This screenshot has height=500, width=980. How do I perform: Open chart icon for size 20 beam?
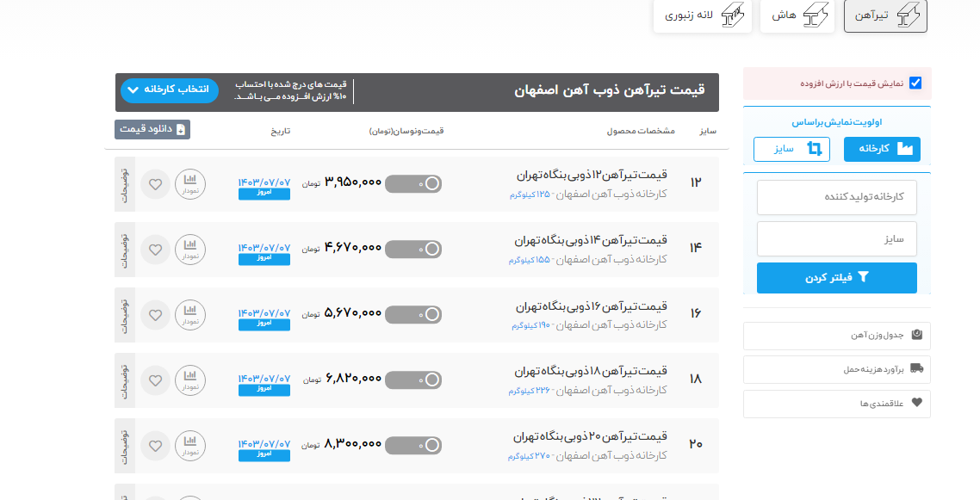190,446
